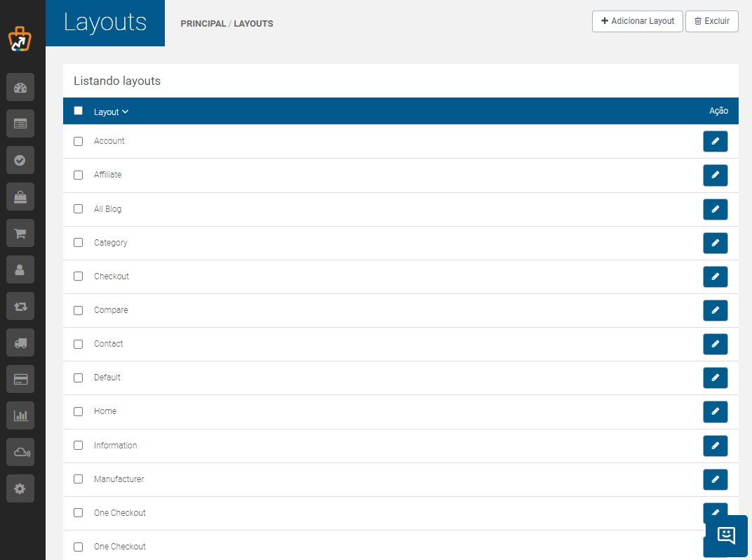The height and width of the screenshot is (560, 752).
Task: Edit the Default layout pencil icon
Action: tap(715, 378)
